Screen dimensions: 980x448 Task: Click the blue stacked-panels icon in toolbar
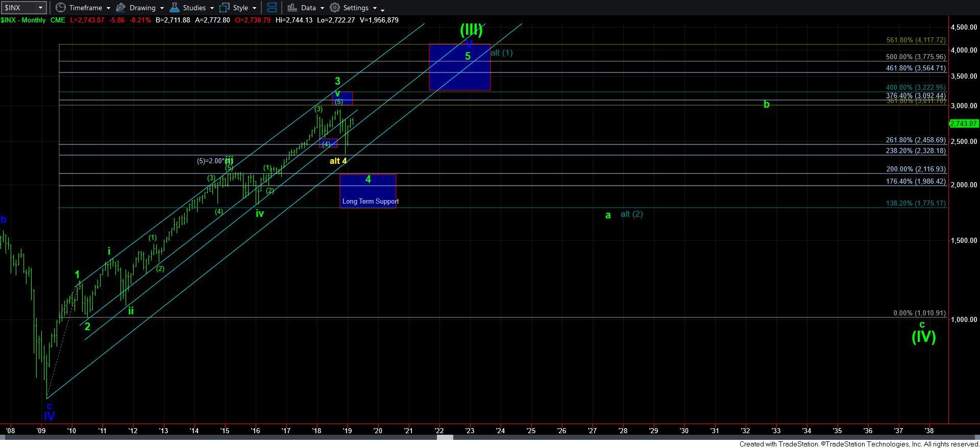(272, 8)
